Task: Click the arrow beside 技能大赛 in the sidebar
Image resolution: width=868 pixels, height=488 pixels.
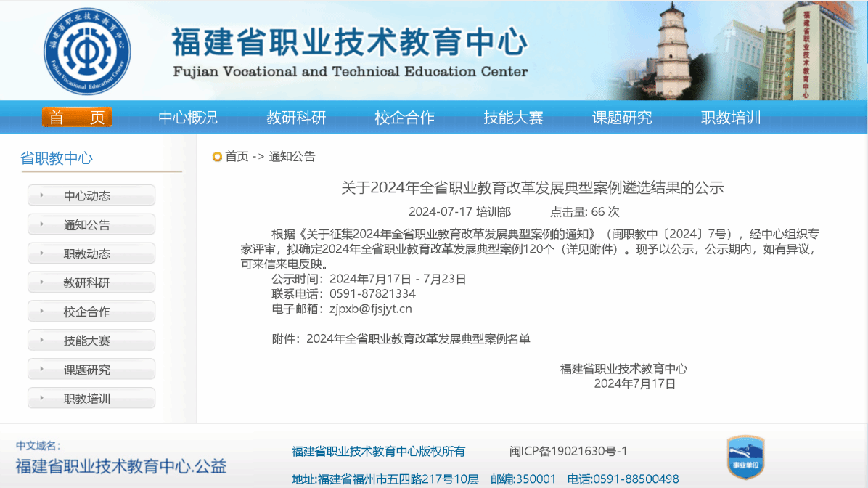Action: tap(42, 341)
